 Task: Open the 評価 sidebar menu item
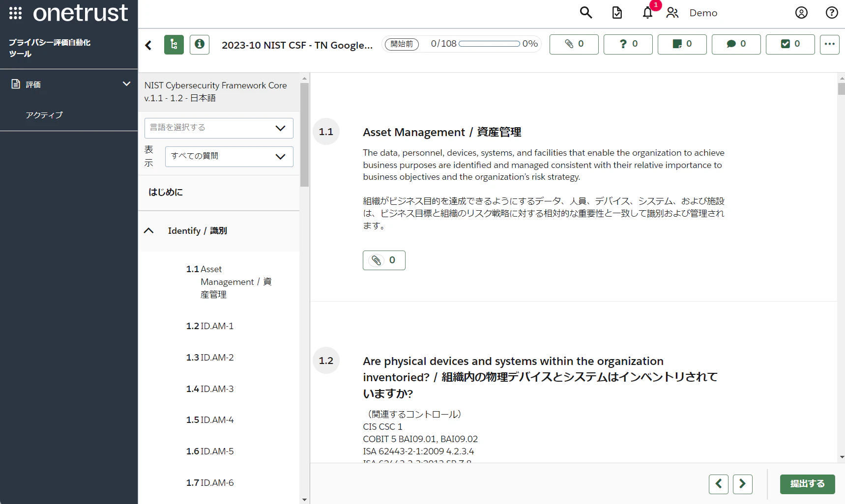pos(69,84)
